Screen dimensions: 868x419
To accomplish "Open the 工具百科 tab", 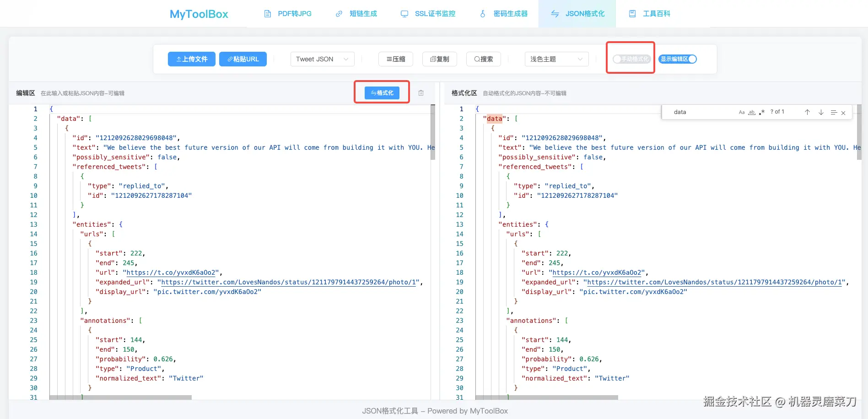I will click(x=649, y=14).
